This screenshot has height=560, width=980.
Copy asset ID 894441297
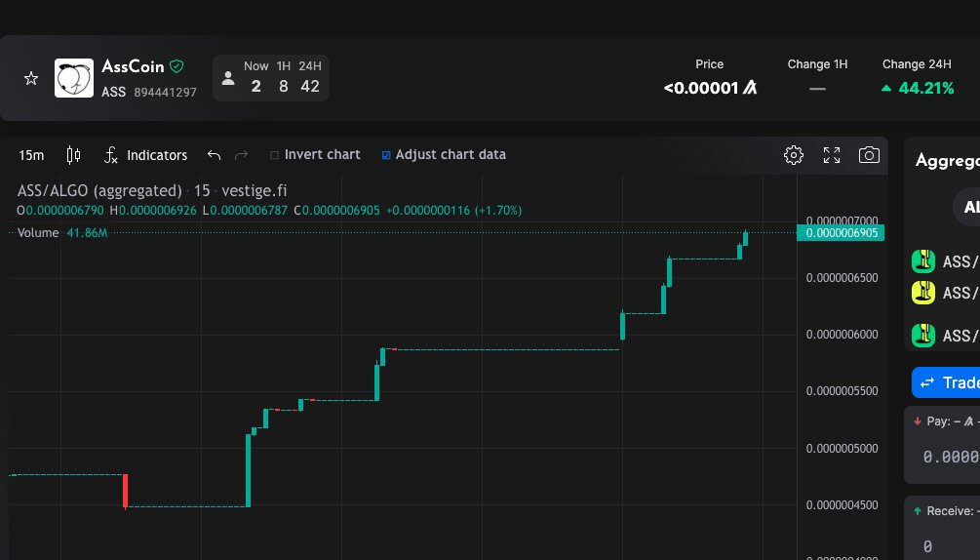click(x=165, y=93)
